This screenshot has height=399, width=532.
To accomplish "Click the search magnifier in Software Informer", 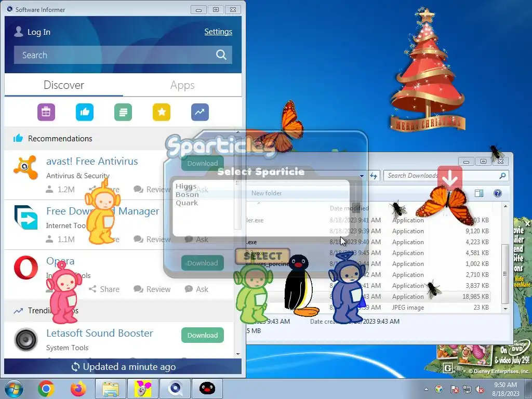I will 221,55.
